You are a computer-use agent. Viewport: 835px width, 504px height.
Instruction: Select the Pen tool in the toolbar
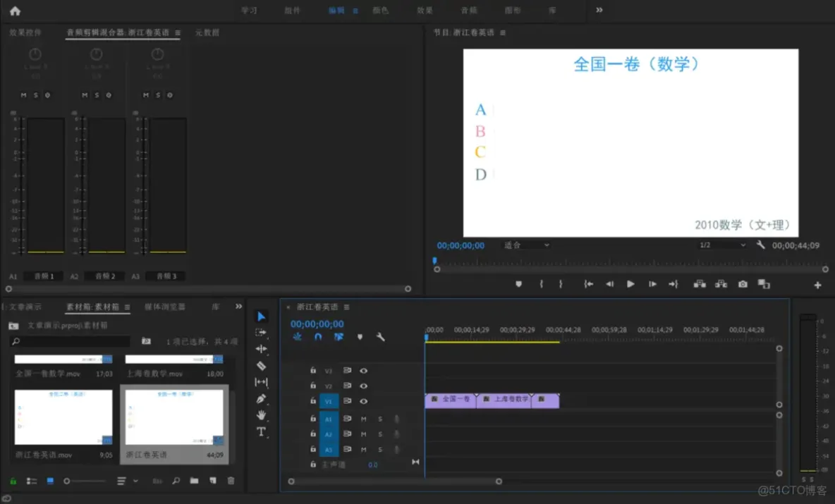pos(261,399)
